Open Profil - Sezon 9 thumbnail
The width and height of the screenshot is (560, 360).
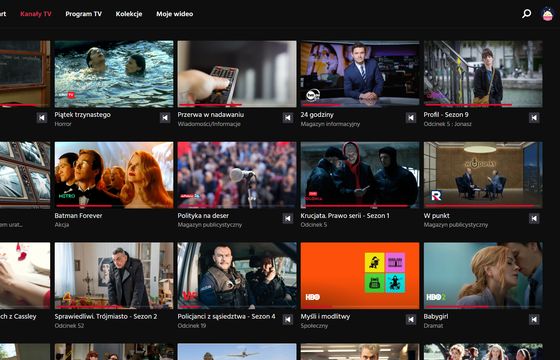pos(483,74)
